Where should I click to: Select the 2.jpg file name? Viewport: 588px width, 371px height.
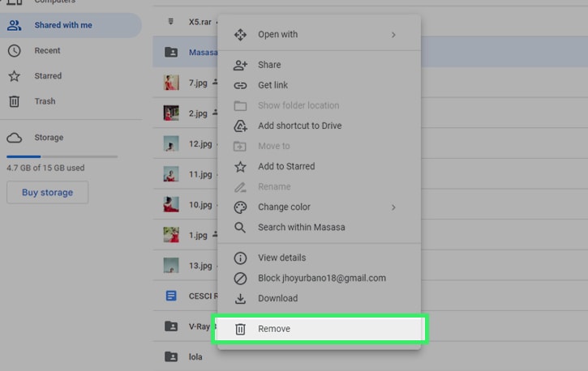pyautogui.click(x=198, y=113)
